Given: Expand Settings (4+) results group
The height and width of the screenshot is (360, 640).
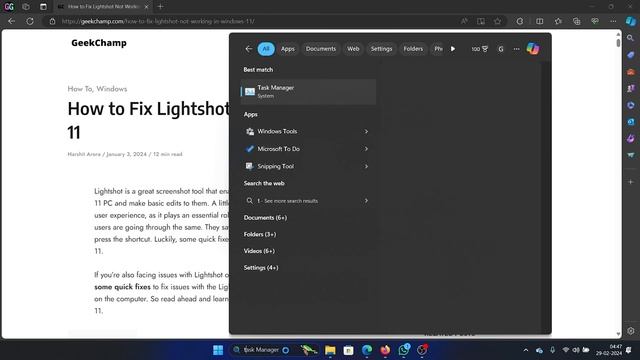Looking at the screenshot, I should point(261,268).
